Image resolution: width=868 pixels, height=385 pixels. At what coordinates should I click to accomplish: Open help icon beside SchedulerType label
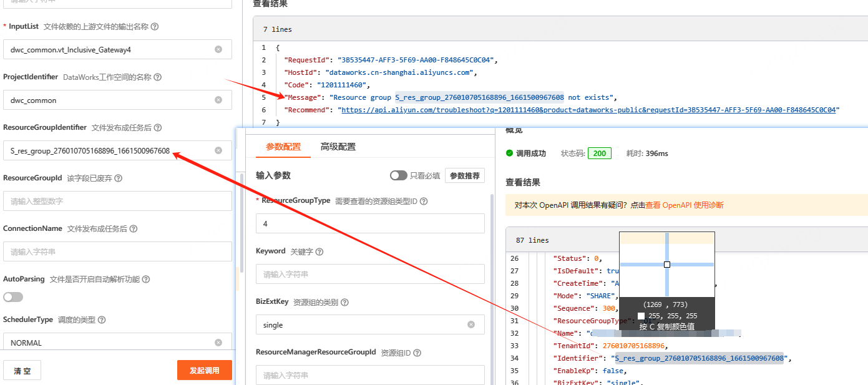tap(102, 320)
